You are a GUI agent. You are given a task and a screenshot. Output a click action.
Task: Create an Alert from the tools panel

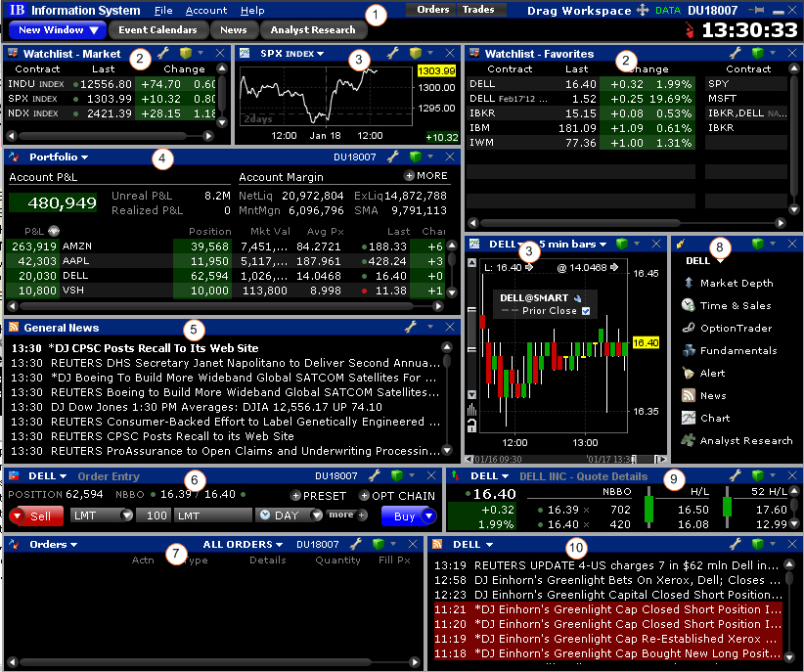coord(712,373)
